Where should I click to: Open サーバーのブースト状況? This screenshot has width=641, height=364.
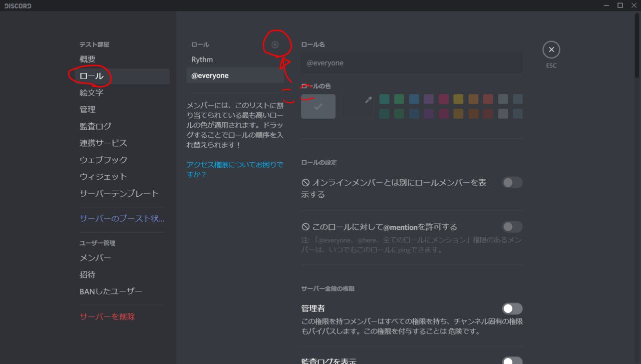121,218
